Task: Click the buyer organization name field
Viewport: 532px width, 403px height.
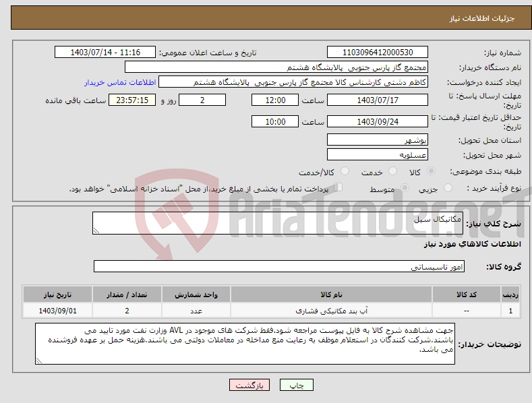Action: pyautogui.click(x=276, y=67)
